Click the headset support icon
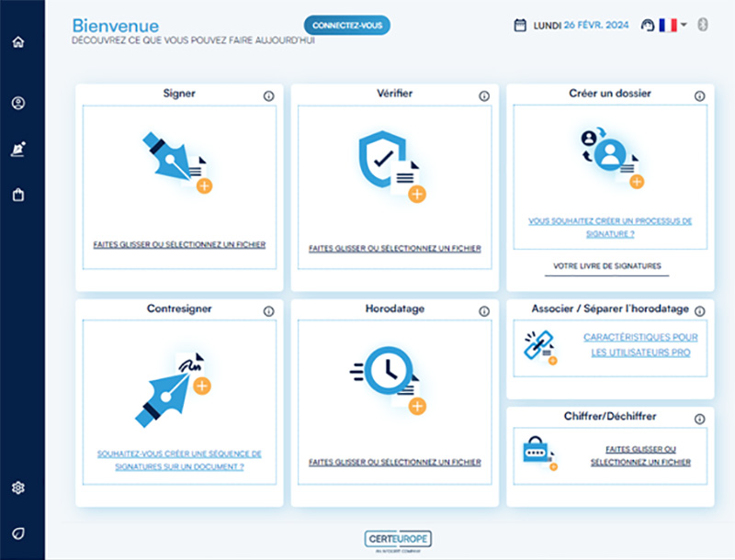 [x=647, y=26]
